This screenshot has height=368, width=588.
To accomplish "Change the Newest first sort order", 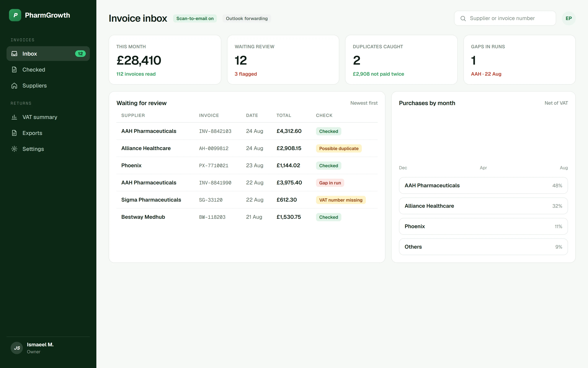I will [364, 103].
